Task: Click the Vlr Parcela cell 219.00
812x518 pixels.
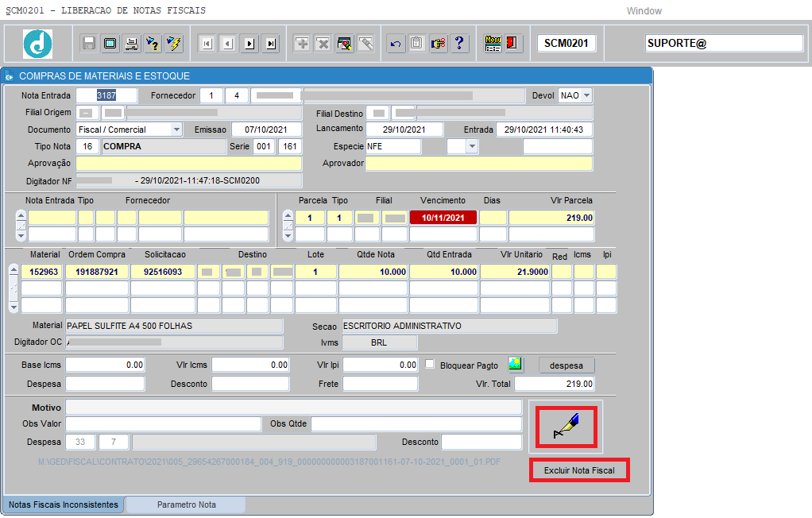Action: (x=551, y=218)
